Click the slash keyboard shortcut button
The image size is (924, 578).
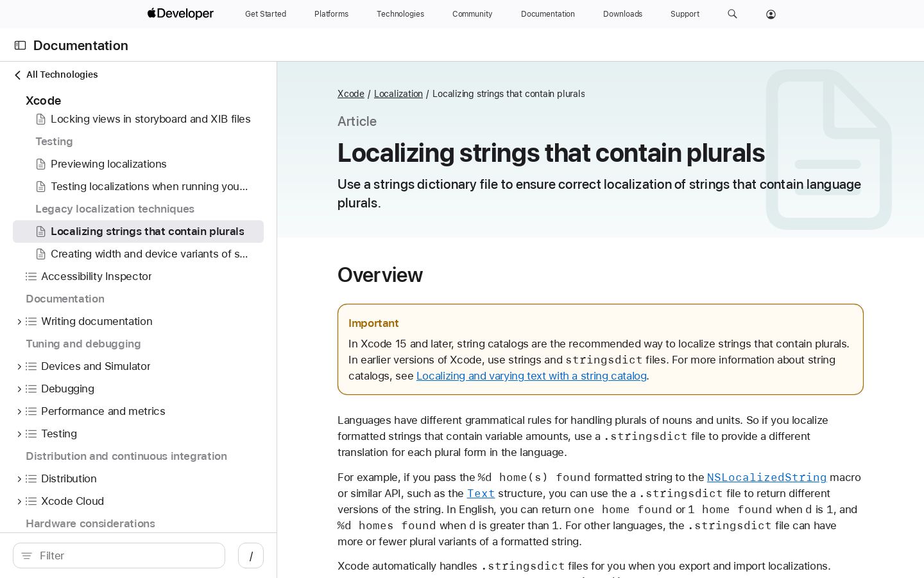(x=251, y=556)
